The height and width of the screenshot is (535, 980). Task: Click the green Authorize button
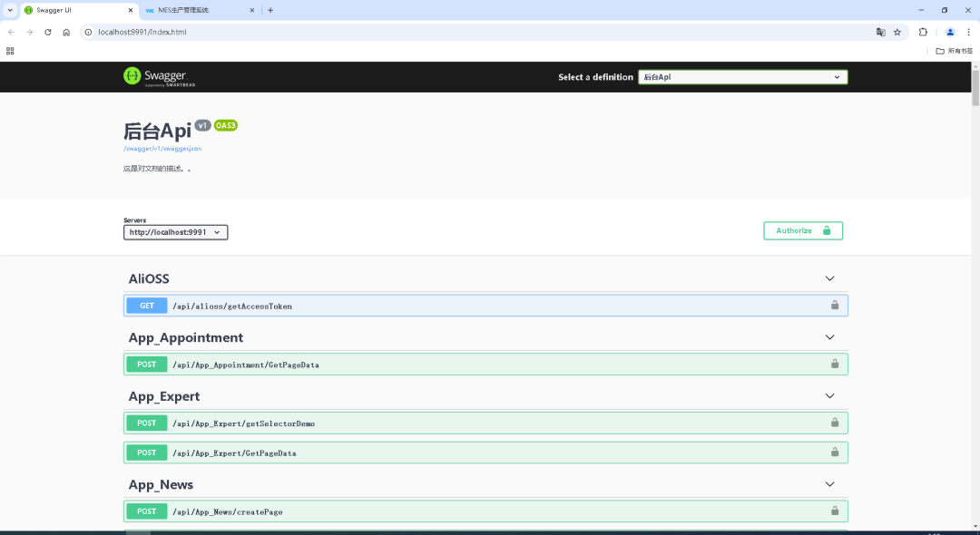pos(802,231)
